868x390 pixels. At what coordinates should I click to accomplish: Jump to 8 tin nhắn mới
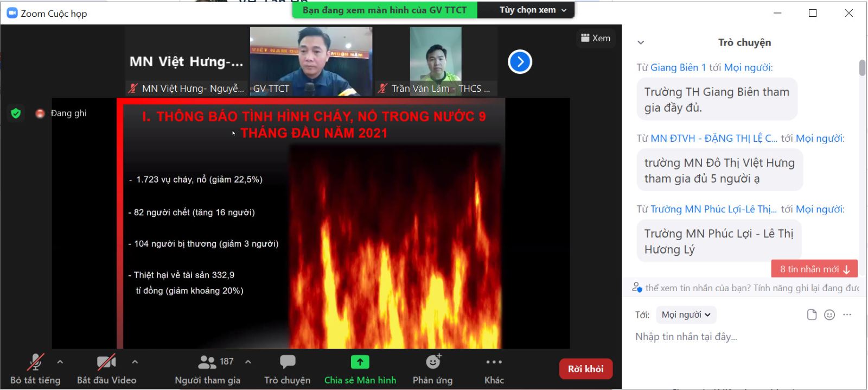(x=814, y=269)
